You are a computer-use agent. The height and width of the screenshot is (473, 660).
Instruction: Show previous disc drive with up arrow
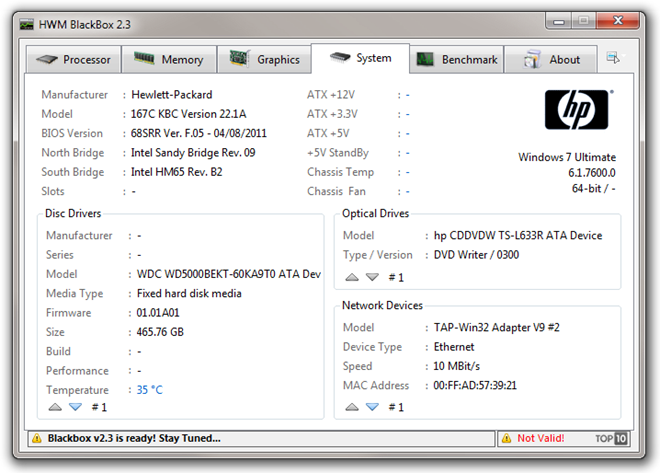(x=55, y=407)
